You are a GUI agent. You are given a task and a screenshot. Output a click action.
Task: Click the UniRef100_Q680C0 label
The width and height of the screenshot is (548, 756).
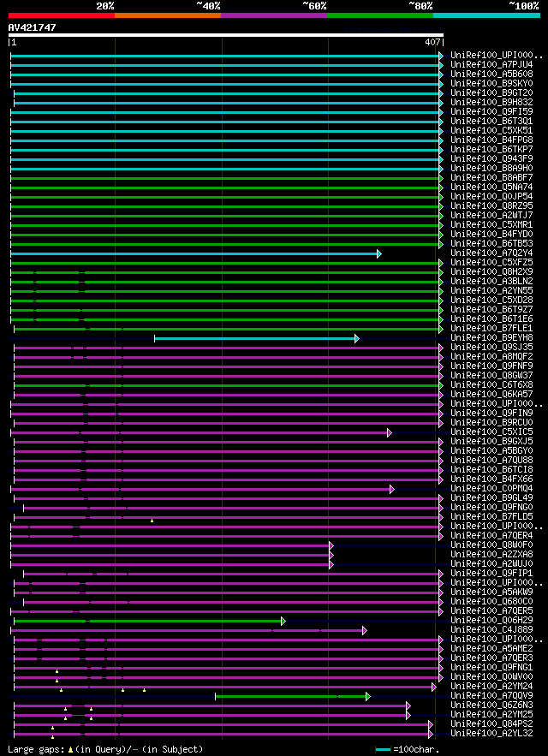pyautogui.click(x=491, y=601)
